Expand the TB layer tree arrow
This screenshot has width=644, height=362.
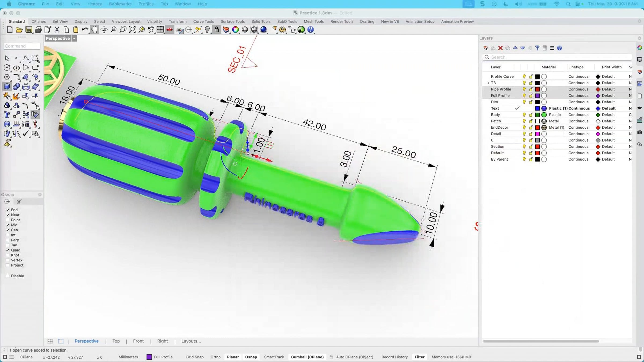[488, 83]
